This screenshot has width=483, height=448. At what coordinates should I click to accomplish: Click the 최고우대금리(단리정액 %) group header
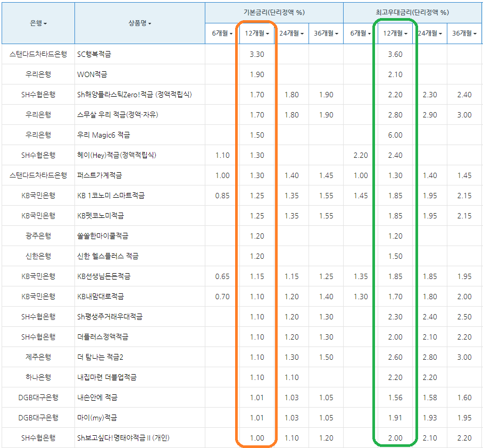(x=412, y=13)
